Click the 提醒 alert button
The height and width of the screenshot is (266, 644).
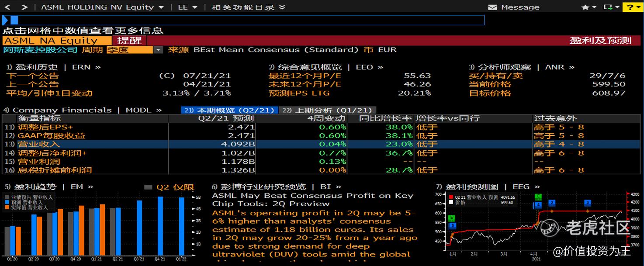tap(129, 41)
